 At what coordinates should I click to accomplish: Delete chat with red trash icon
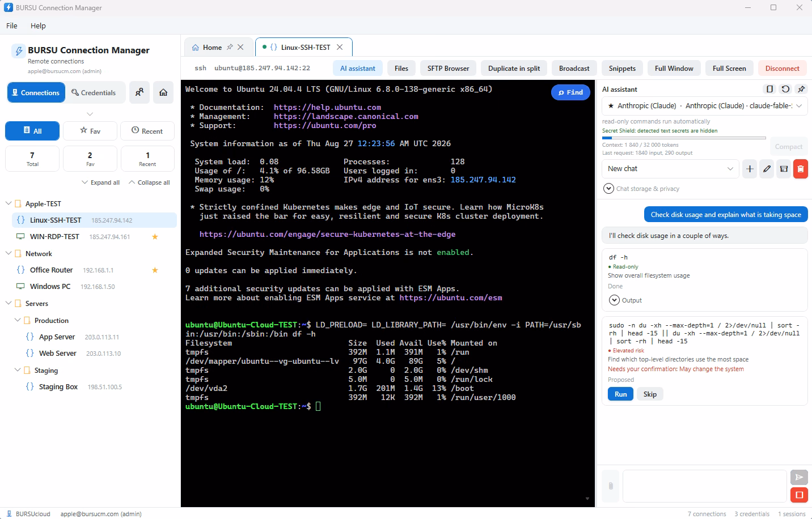coord(801,169)
